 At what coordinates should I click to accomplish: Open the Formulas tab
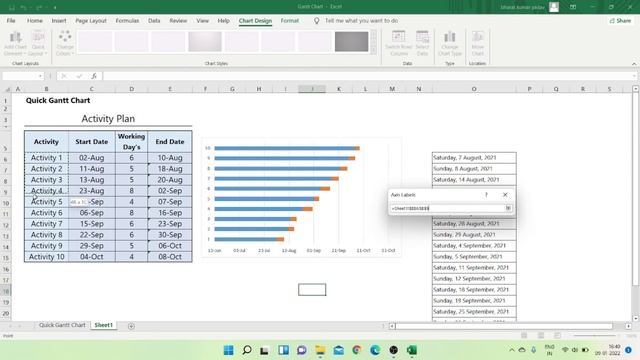tap(127, 20)
